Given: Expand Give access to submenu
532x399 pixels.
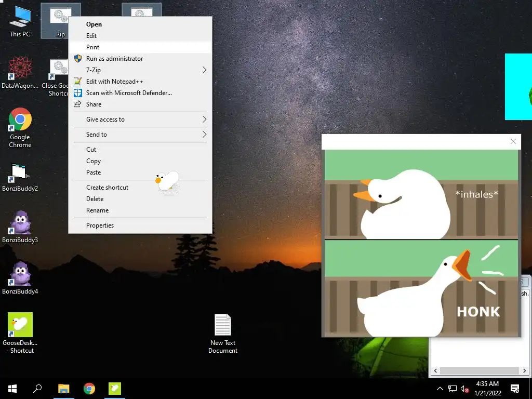Looking at the screenshot, I should click(140, 119).
